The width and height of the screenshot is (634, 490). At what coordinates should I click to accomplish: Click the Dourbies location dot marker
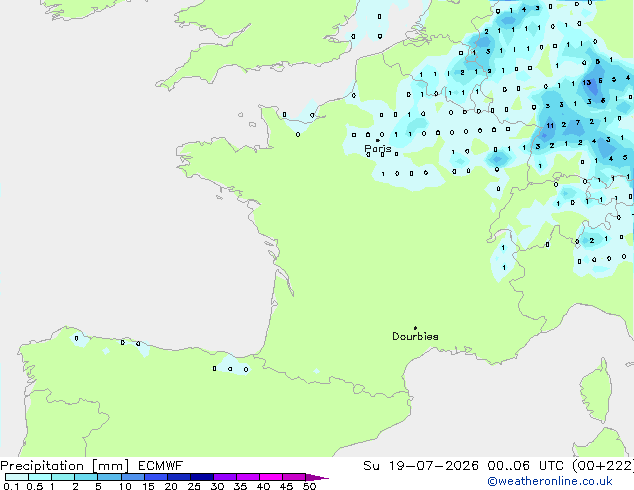415,328
